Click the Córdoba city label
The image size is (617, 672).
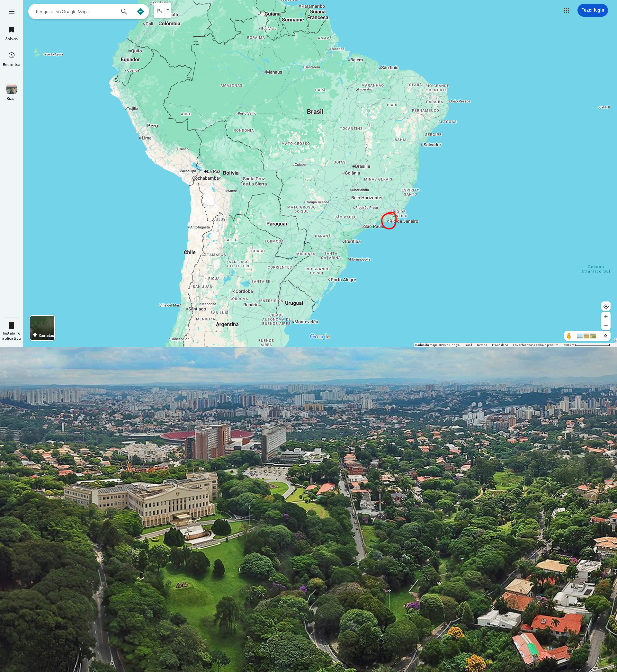tap(244, 291)
